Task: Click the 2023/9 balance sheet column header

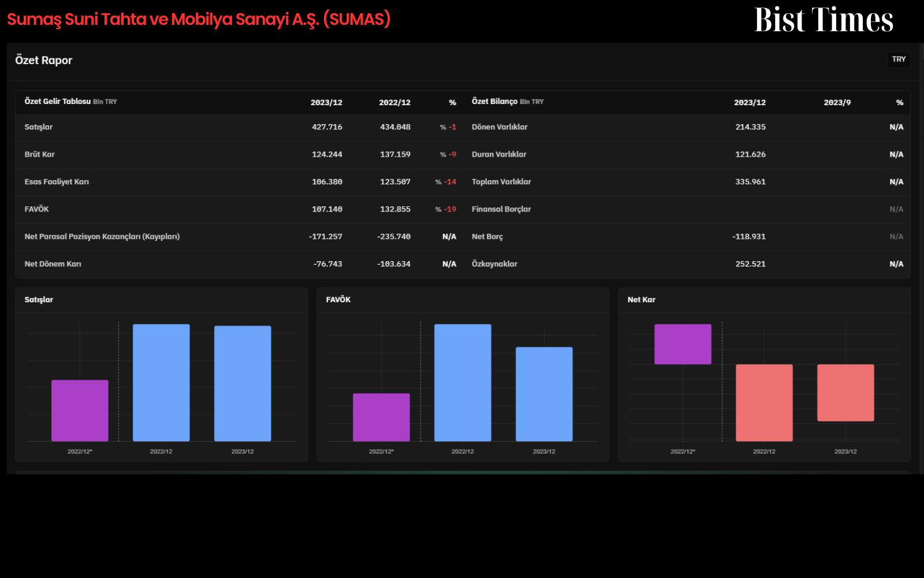Action: 837,102
